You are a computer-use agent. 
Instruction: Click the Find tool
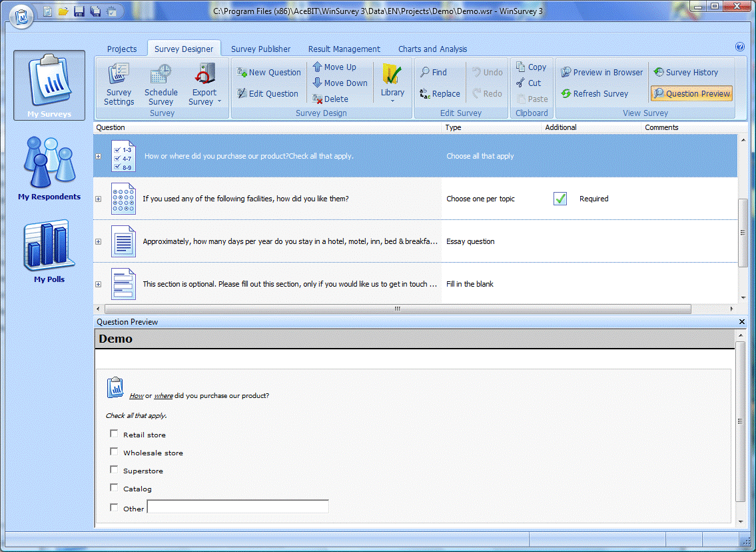coord(434,73)
